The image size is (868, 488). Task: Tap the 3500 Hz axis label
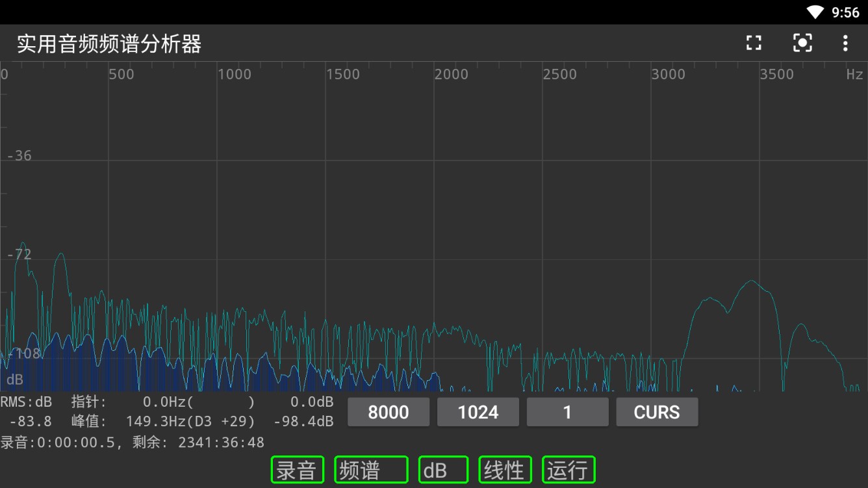pyautogui.click(x=777, y=74)
